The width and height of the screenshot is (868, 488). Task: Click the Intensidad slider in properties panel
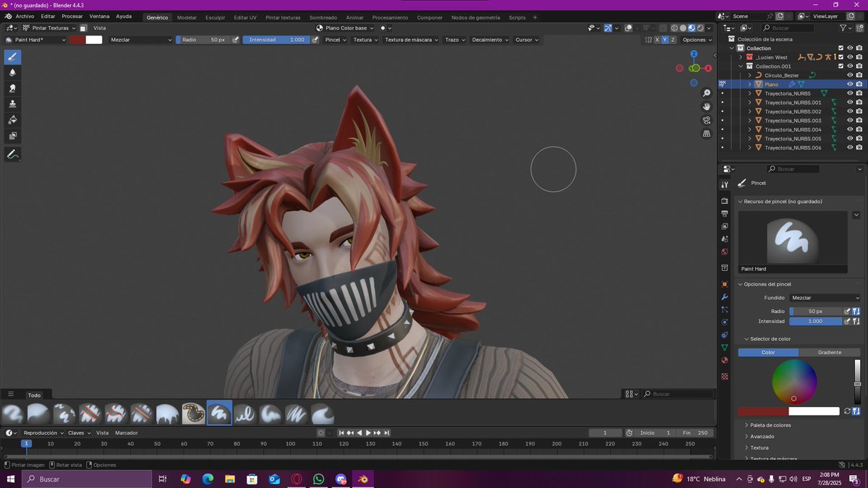click(816, 321)
